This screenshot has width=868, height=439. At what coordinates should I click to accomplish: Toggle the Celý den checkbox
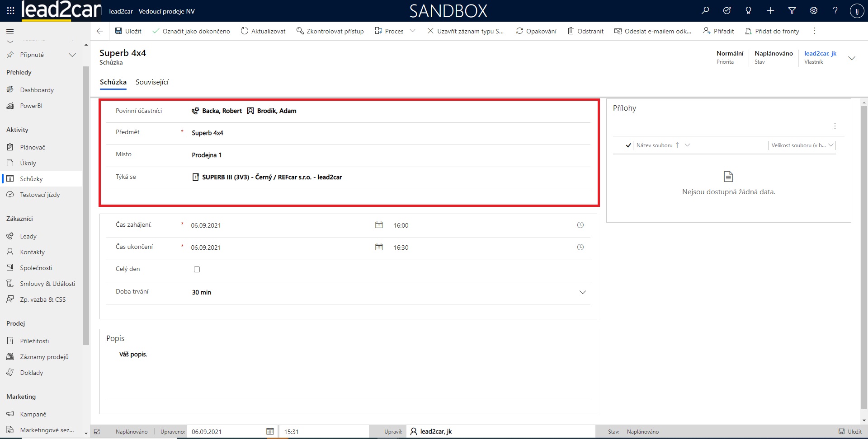(197, 269)
